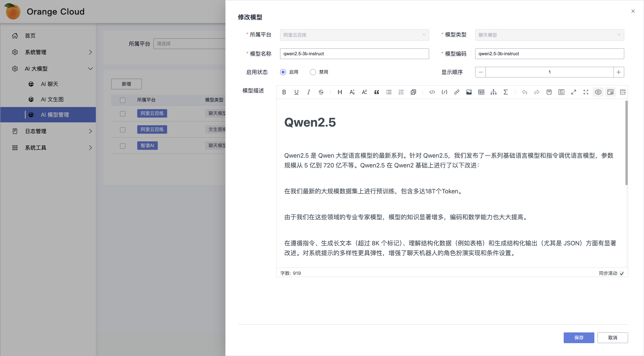Viewport: 644px width, 356px height.
Task: Check the table header select-all checkbox
Action: (x=122, y=100)
